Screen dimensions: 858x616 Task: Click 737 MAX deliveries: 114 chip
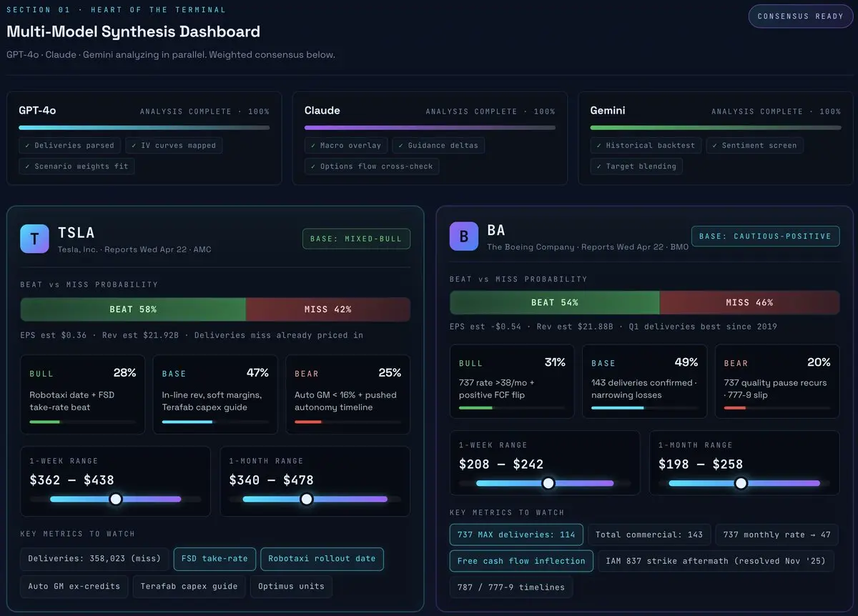(x=516, y=535)
